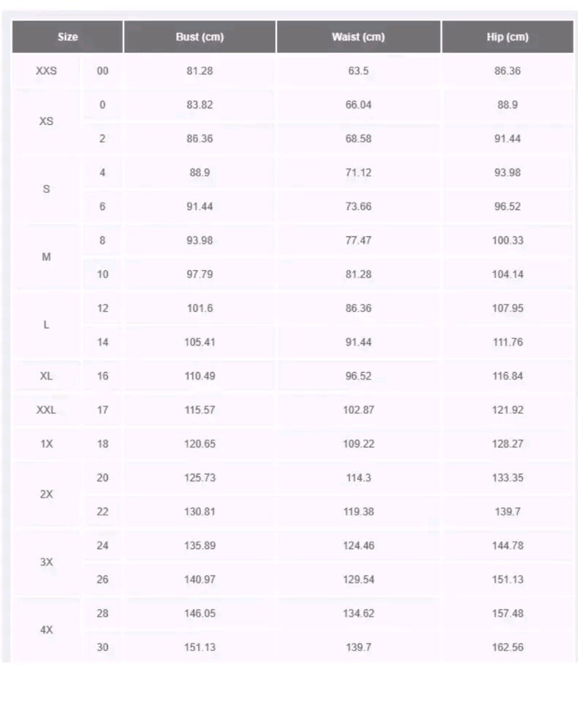Image resolution: width=578 pixels, height=728 pixels.
Task: Pick the 4X size label
Action: pos(46,630)
